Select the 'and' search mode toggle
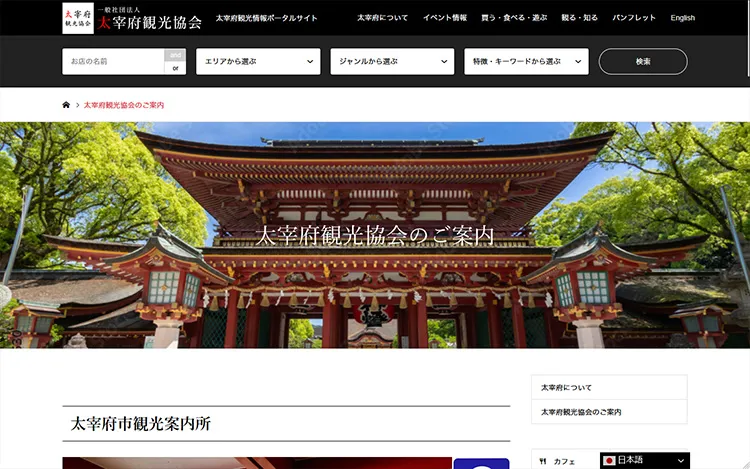Viewport: 750px width, 469px height. tap(175, 55)
